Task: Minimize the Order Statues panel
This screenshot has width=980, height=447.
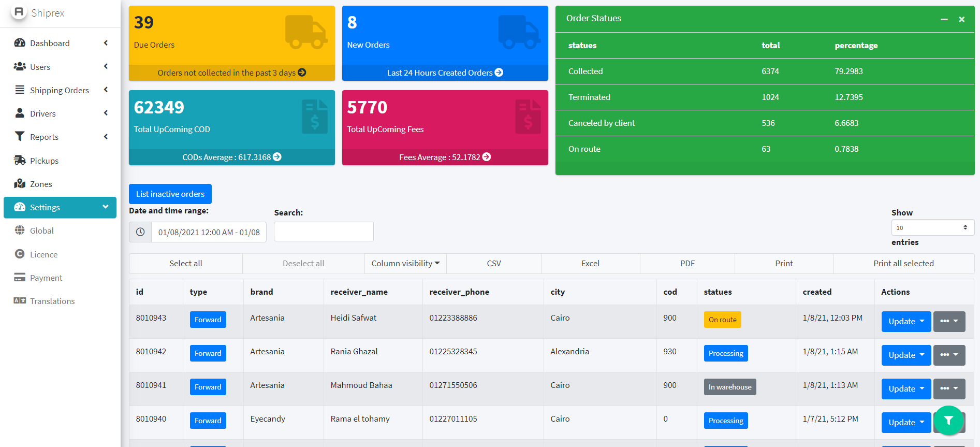Action: pyautogui.click(x=944, y=19)
